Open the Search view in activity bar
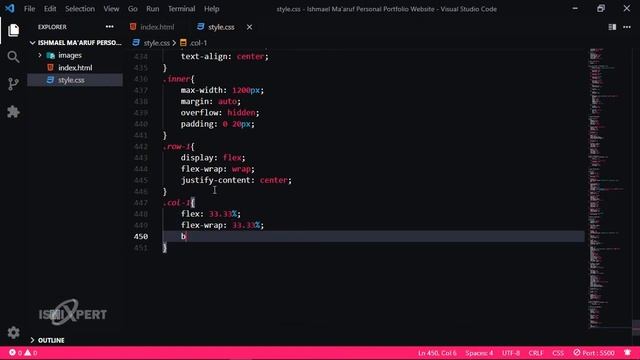 (x=13, y=57)
